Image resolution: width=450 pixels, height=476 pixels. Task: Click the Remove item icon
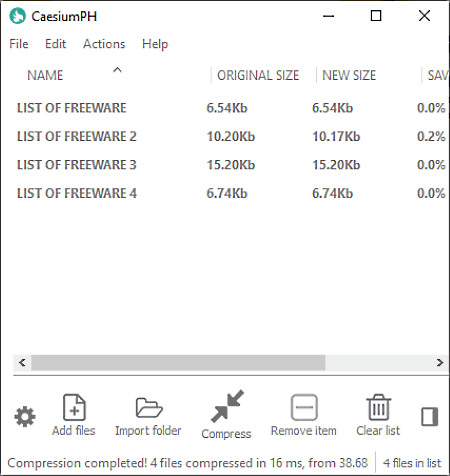pos(304,407)
